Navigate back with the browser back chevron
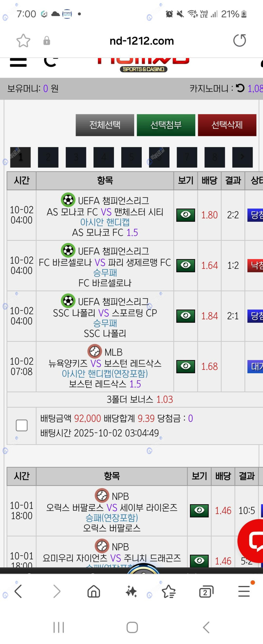 click(x=19, y=591)
